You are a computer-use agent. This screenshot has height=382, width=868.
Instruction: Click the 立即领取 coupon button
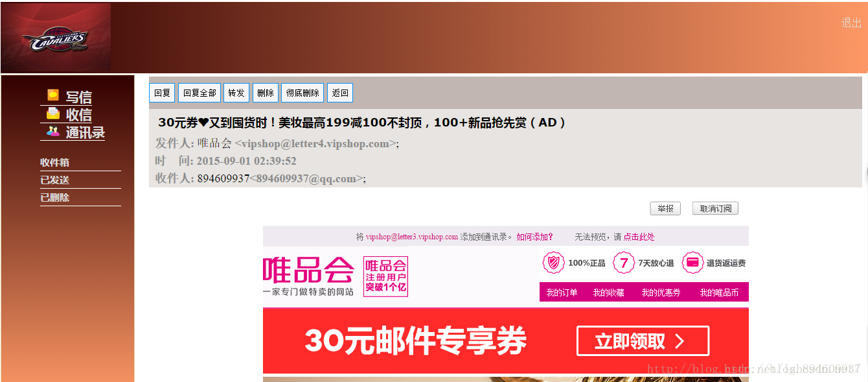(643, 341)
